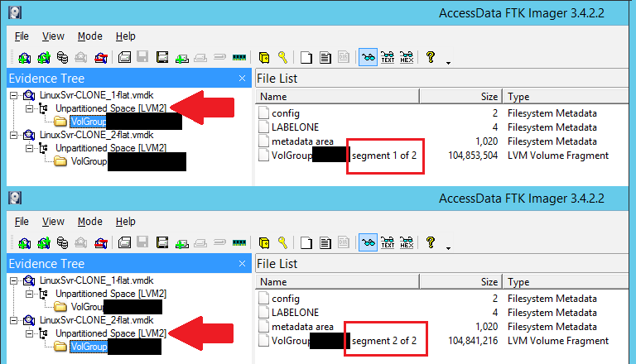Collapse Unpartitioned Space under CLONE_2, segment 2 window
636x364 pixels.
click(29, 333)
